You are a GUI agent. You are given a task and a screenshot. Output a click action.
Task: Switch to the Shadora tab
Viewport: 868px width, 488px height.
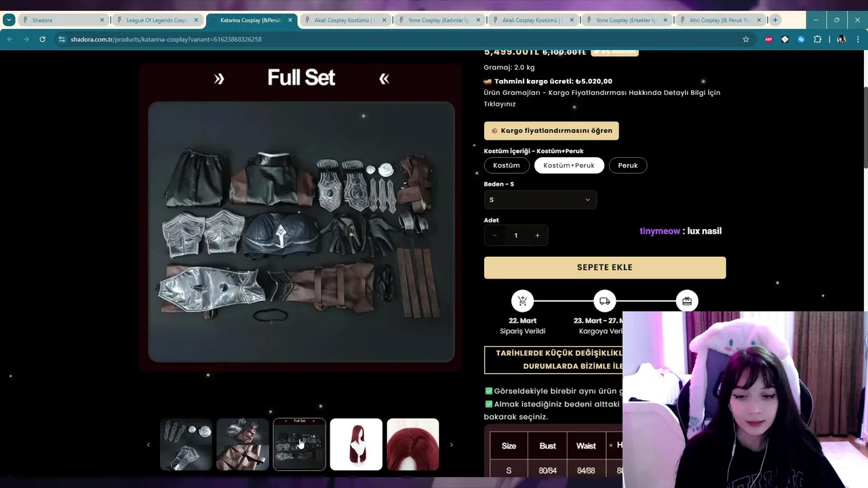tap(62, 20)
